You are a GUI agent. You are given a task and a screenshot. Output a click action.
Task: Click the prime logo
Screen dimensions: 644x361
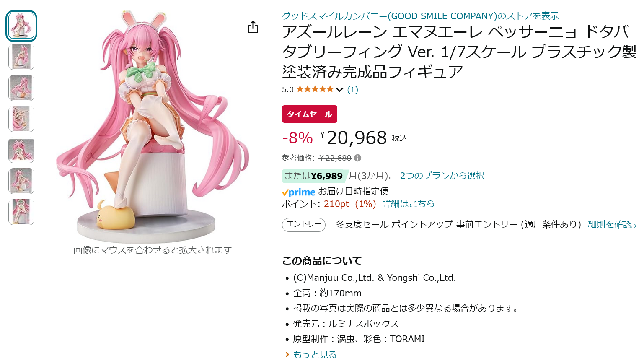tap(299, 192)
